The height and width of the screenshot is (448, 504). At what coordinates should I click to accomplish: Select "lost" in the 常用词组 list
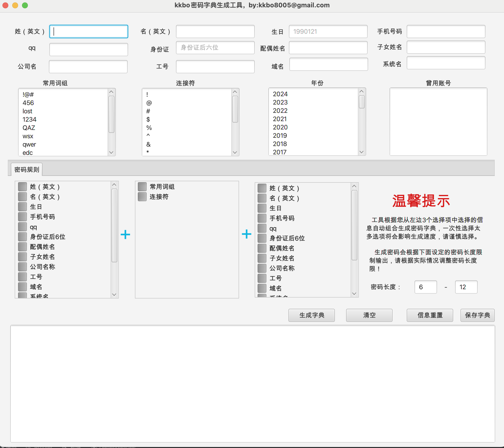[63, 111]
